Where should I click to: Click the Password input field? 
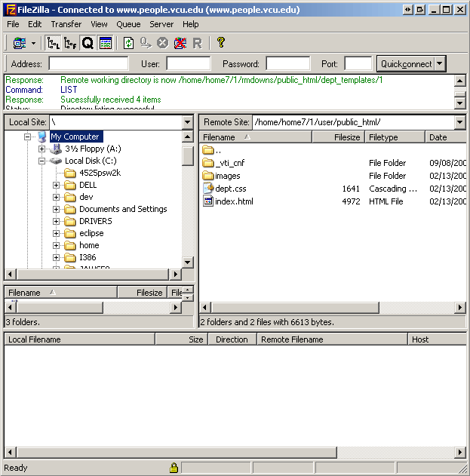tap(288, 64)
